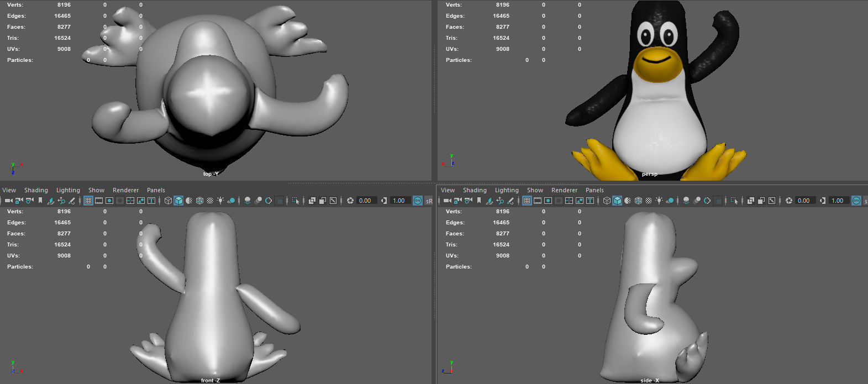Viewport: 868px width, 384px height.
Task: Open sRGB view transform dropdown in front view
Action: coord(429,201)
